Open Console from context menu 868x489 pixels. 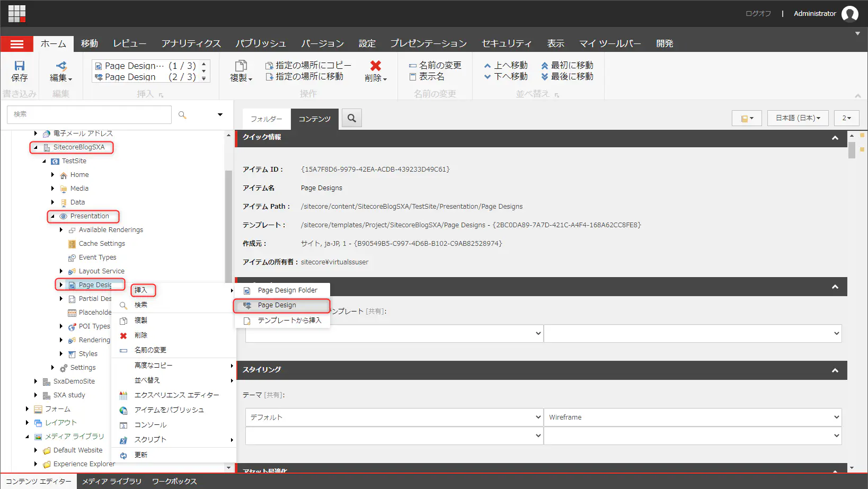173,425
